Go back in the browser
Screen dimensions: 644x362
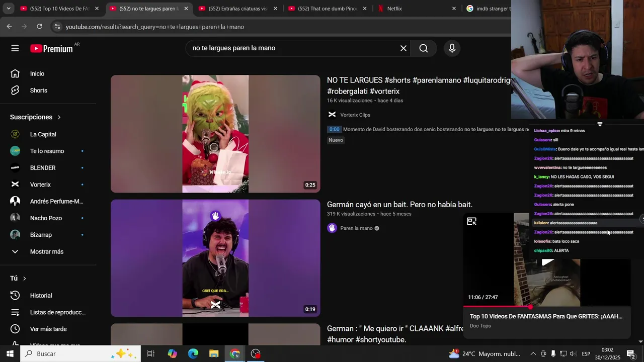9,27
